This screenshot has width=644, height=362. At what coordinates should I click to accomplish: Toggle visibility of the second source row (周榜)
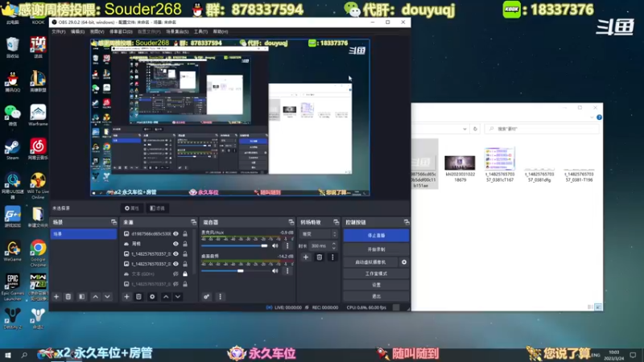(175, 244)
